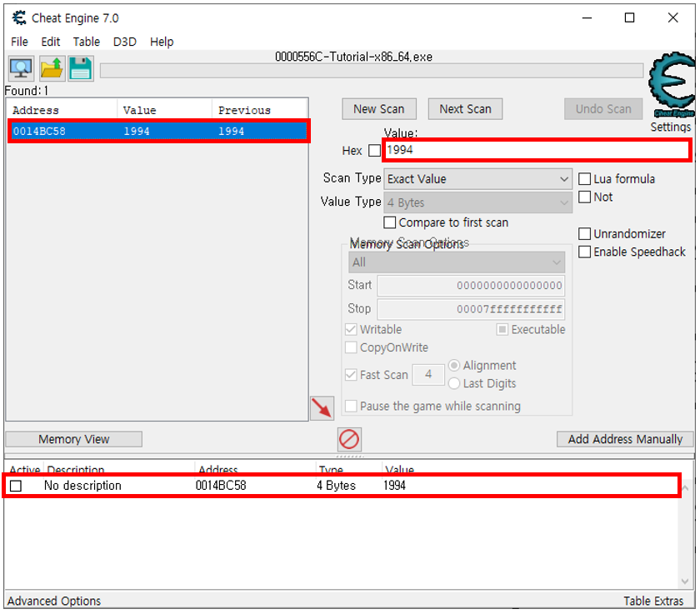Add selected address with red arrow icon
Viewport: 700px width, 614px height.
322,408
